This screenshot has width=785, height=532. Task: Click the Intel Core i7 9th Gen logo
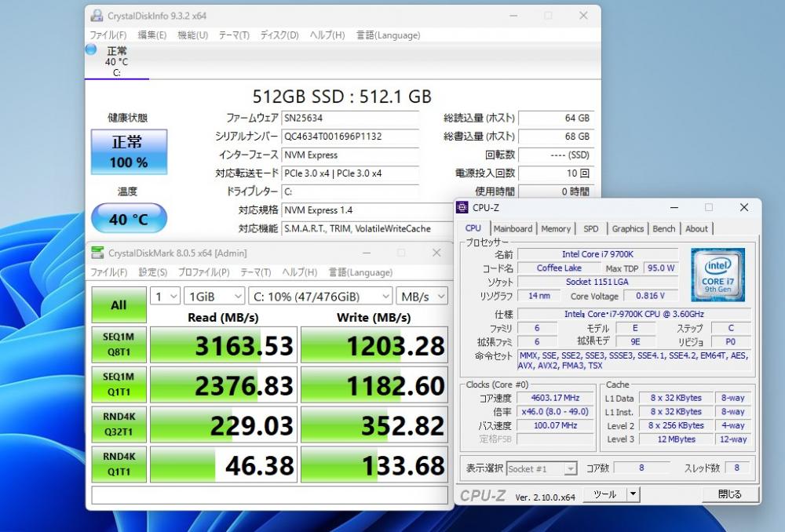click(x=718, y=275)
